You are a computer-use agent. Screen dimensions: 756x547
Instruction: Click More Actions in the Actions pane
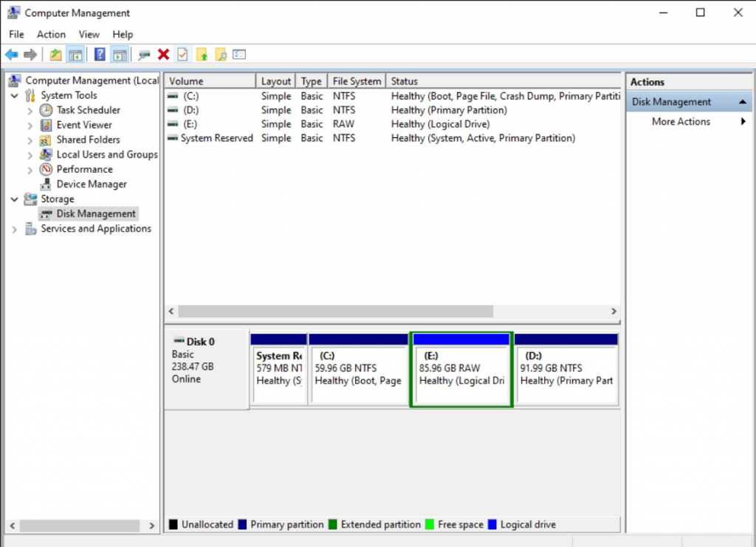[680, 122]
